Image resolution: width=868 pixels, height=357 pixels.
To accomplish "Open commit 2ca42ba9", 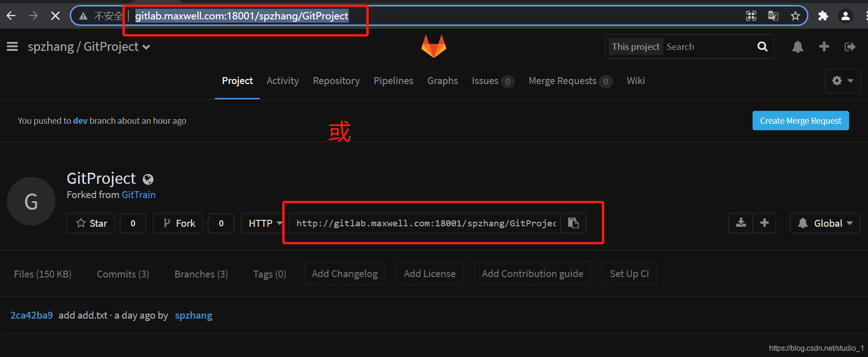I will [x=31, y=315].
